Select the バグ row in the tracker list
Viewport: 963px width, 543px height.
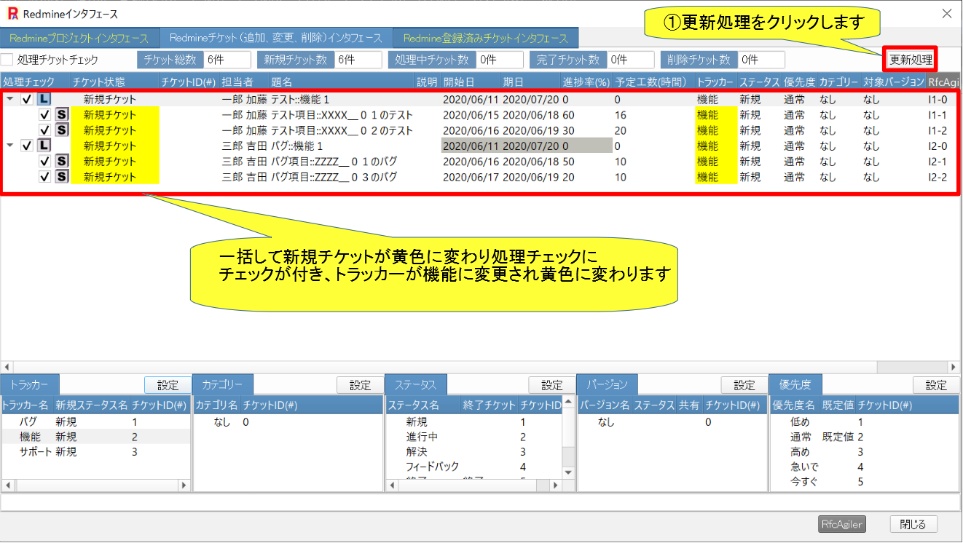coord(95,422)
